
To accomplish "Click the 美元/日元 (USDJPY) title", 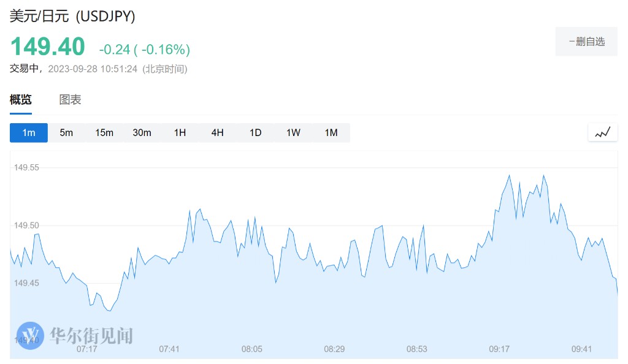I will pos(72,17).
